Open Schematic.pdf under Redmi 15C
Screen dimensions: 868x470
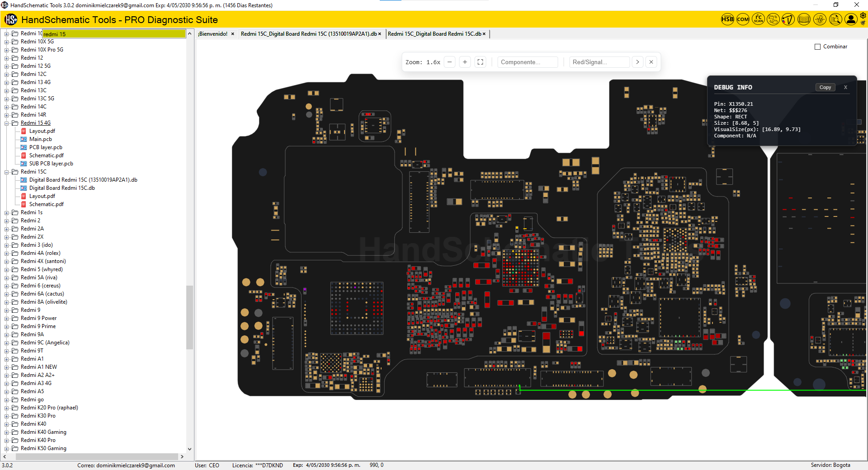pyautogui.click(x=47, y=204)
